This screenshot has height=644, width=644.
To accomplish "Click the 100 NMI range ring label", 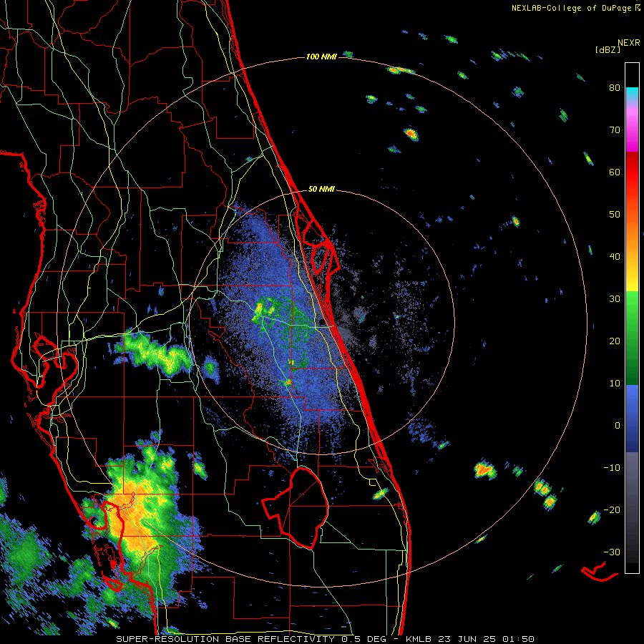I will tap(321, 57).
